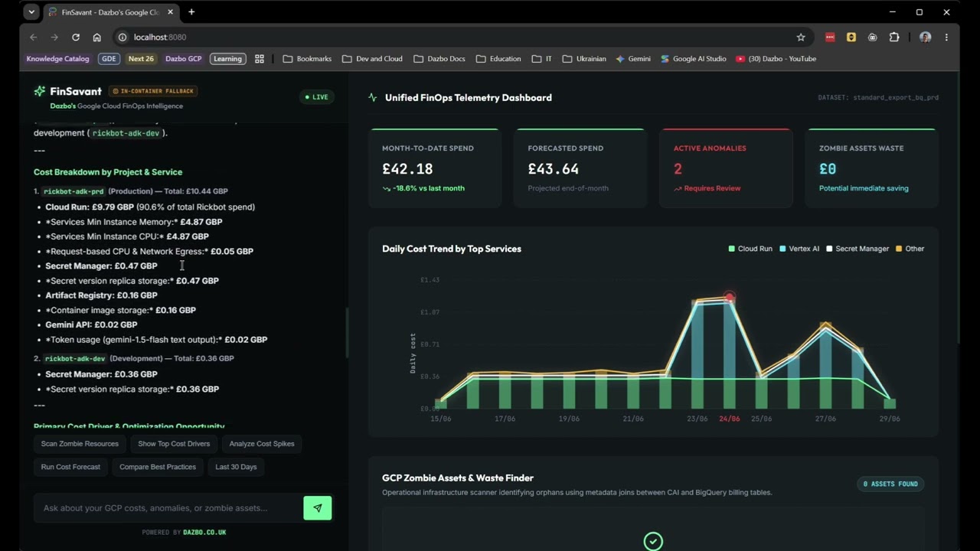Click the LIVE status indicator
Screen dimensions: 980x551
[316, 97]
